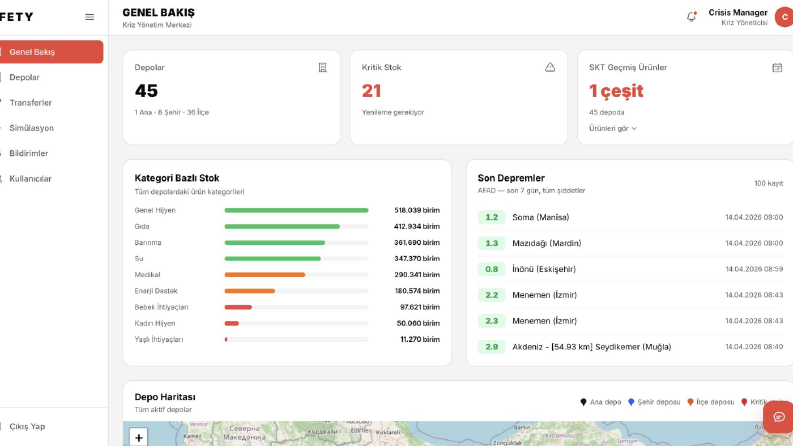
Task: Open Crisis Manager user avatar
Action: point(784,17)
